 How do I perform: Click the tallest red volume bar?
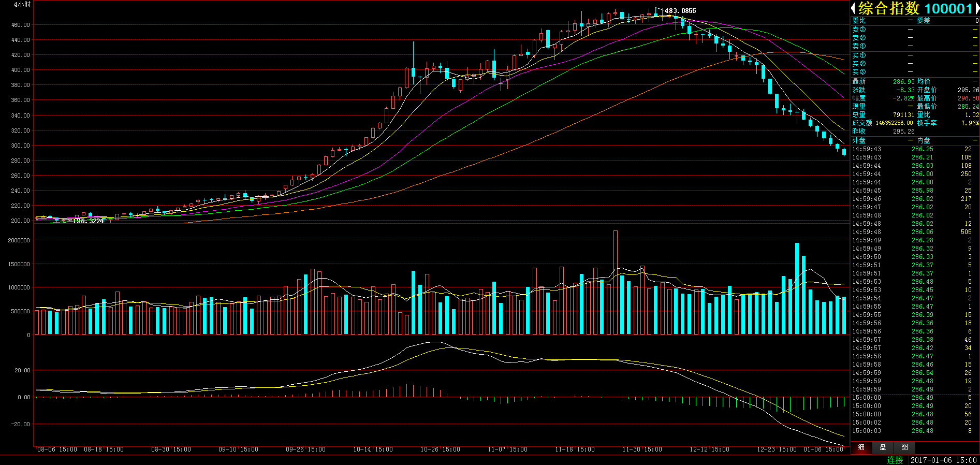[616, 282]
